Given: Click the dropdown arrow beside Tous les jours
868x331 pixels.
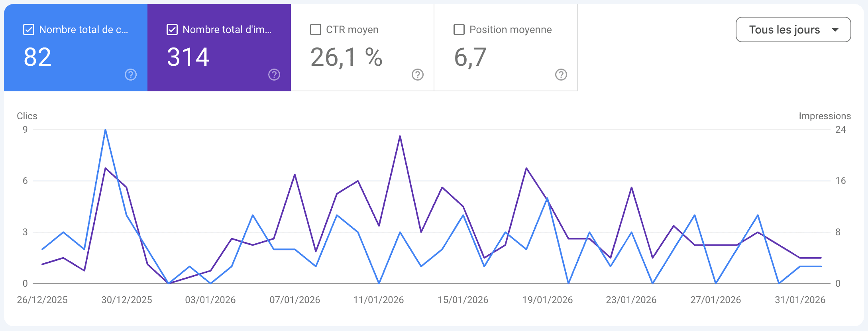Looking at the screenshot, I should (835, 30).
